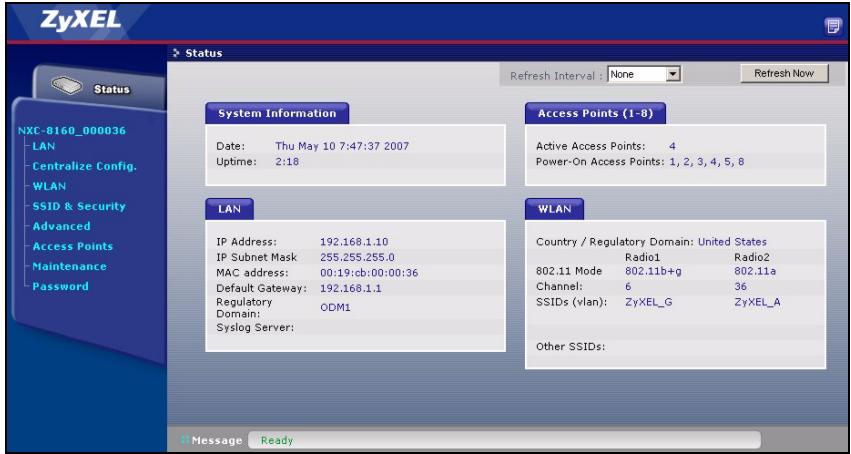The width and height of the screenshot is (851, 454).
Task: Click the Regulatory Domain value ODM1
Action: pyautogui.click(x=335, y=308)
